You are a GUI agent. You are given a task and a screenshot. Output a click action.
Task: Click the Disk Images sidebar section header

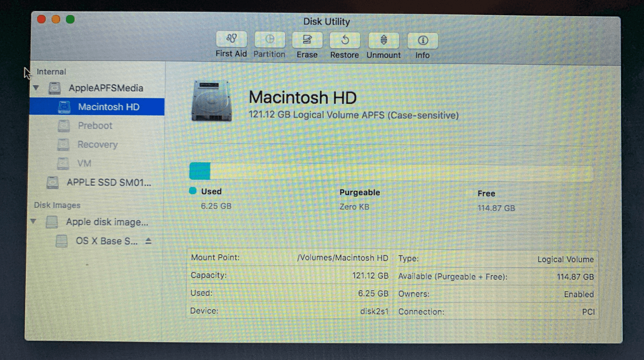pyautogui.click(x=57, y=205)
